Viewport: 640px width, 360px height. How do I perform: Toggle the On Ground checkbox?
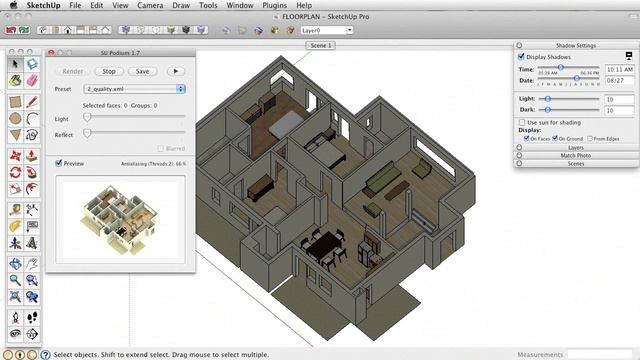(555, 139)
